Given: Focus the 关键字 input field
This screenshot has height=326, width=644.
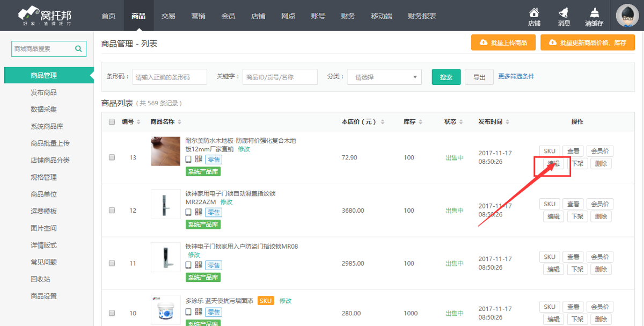Looking at the screenshot, I should 280,77.
